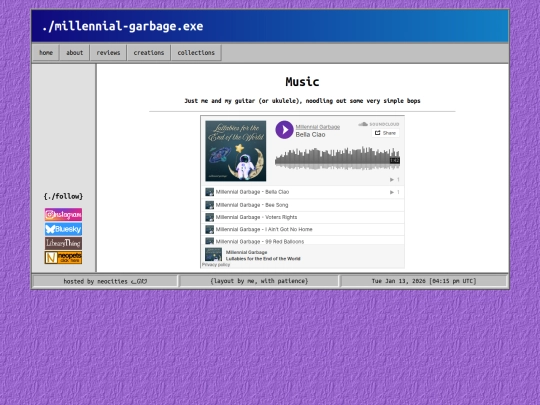This screenshot has height=405, width=540.
Task: Open the Millennial Garbage artist link in player
Action: click(318, 127)
